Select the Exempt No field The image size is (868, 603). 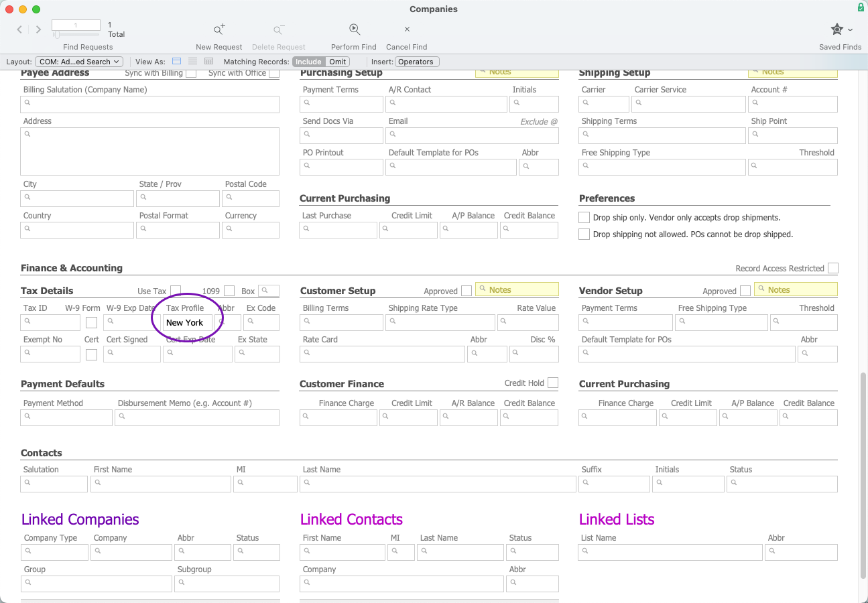click(50, 354)
